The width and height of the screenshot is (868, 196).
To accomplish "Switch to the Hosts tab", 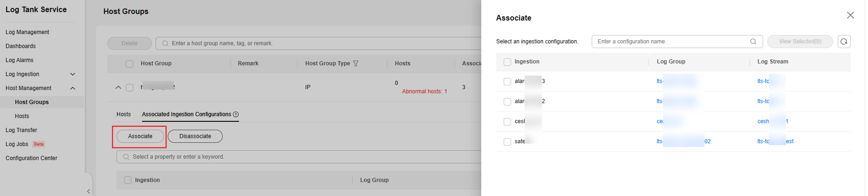I will point(123,114).
